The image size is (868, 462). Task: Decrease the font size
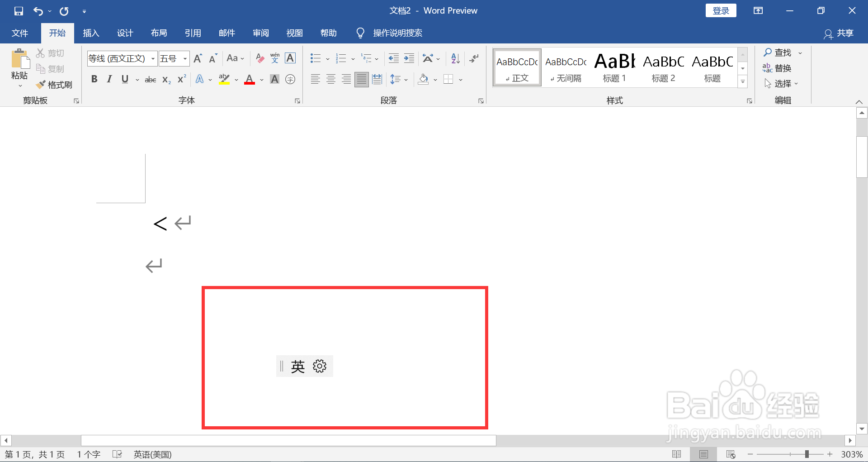click(x=213, y=58)
